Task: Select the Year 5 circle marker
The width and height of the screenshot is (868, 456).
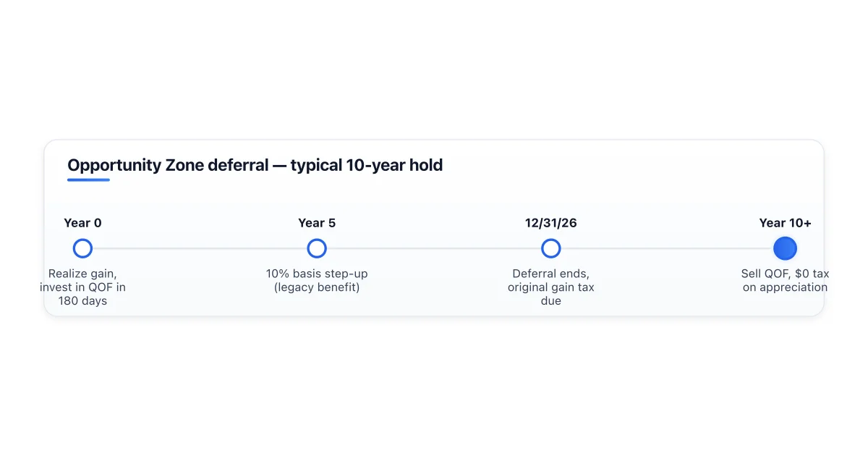Action: [x=317, y=248]
